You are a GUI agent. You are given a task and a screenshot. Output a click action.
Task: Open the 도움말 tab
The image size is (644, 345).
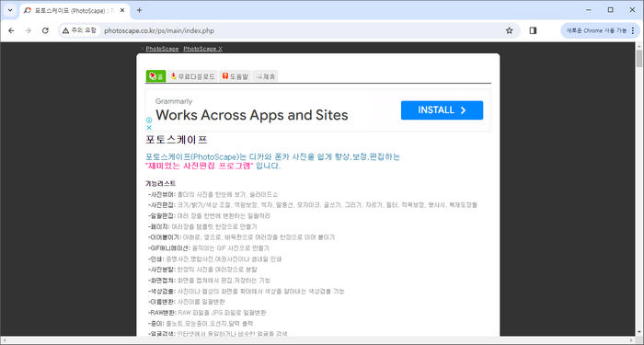235,76
